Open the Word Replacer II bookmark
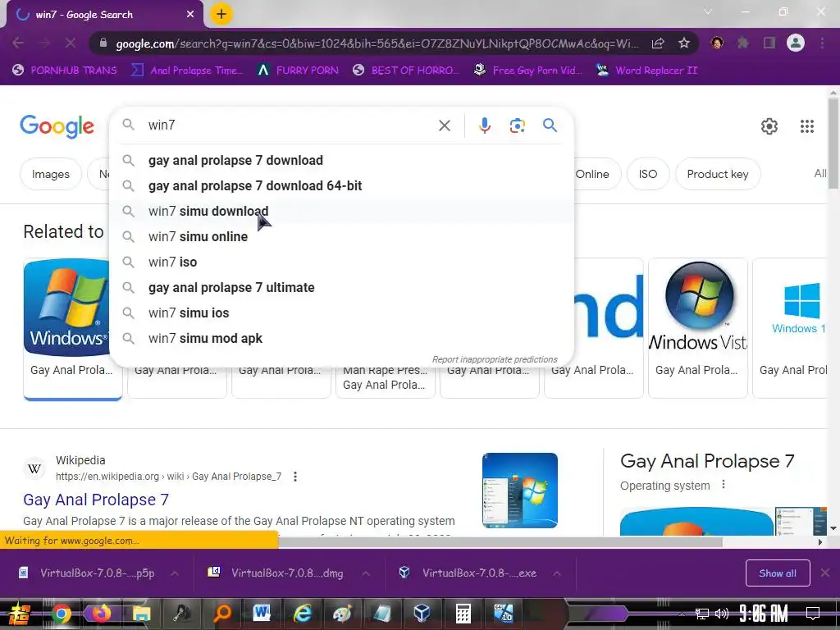 [647, 71]
